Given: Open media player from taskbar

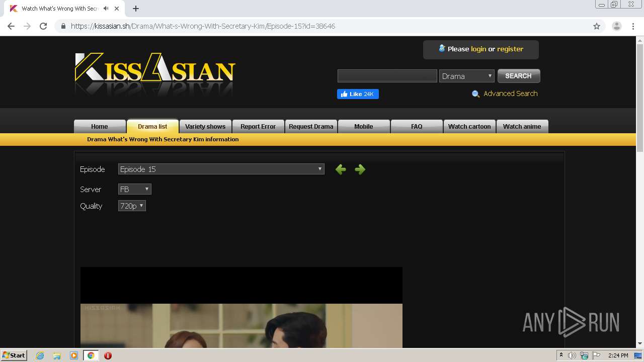Looking at the screenshot, I should 73,355.
